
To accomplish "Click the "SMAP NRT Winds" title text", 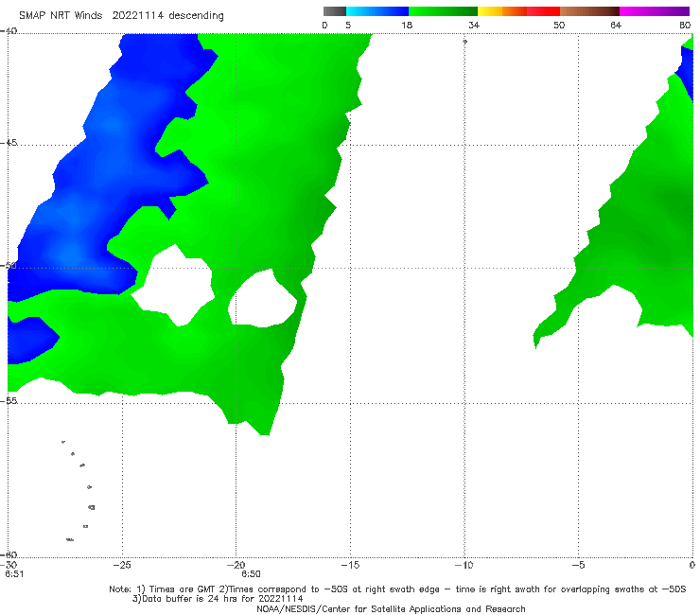I will coord(61,15).
